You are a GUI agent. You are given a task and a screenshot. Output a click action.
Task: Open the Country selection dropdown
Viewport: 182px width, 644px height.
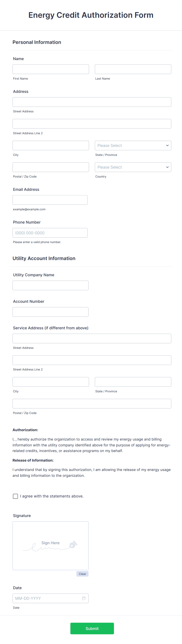coord(133,167)
